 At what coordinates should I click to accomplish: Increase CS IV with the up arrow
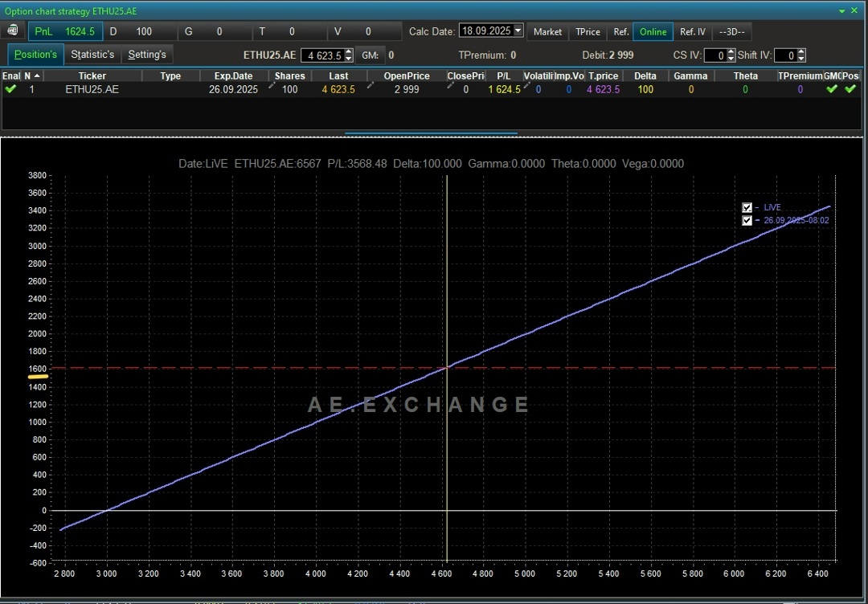(731, 52)
